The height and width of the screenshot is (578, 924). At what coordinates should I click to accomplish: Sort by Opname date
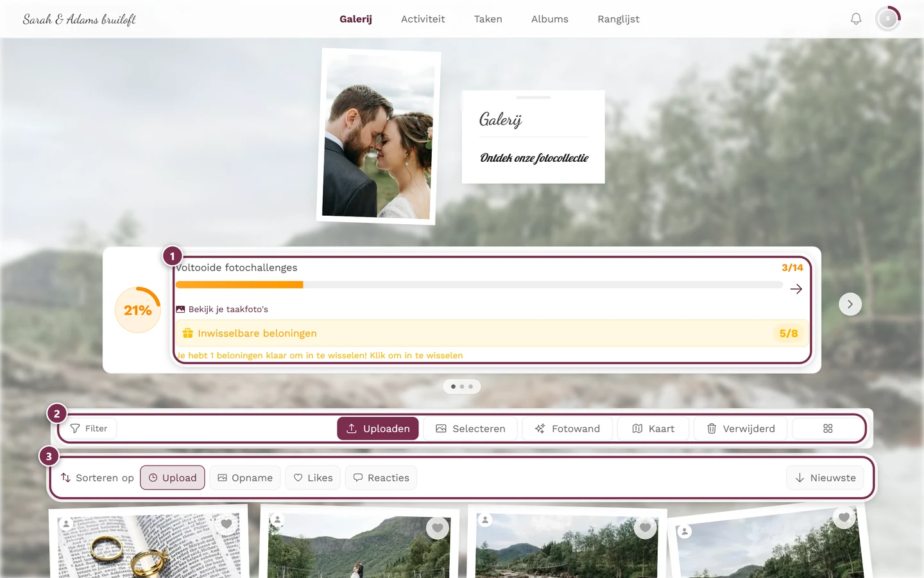(x=245, y=478)
